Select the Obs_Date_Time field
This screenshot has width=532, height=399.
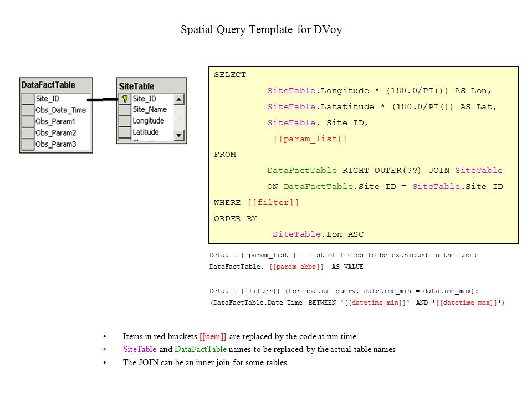(61, 110)
